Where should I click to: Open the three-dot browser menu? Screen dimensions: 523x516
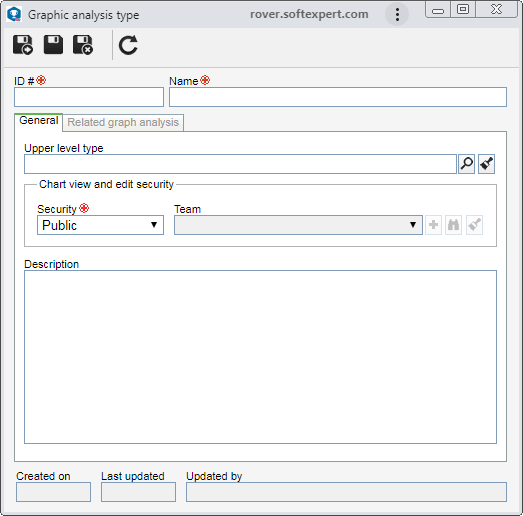(x=397, y=14)
